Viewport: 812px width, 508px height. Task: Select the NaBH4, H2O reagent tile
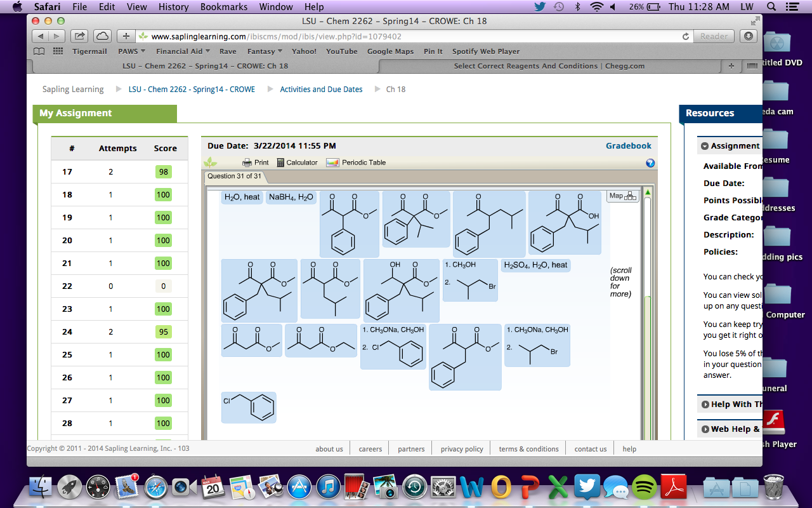pos(291,197)
